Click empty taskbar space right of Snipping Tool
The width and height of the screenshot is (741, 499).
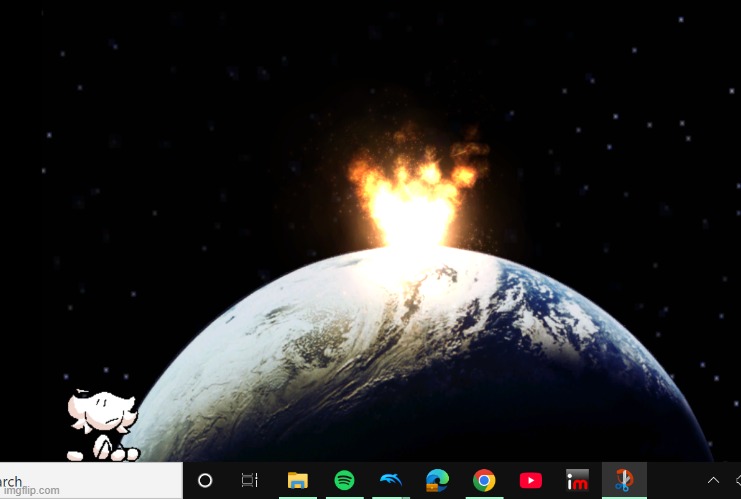click(672, 481)
